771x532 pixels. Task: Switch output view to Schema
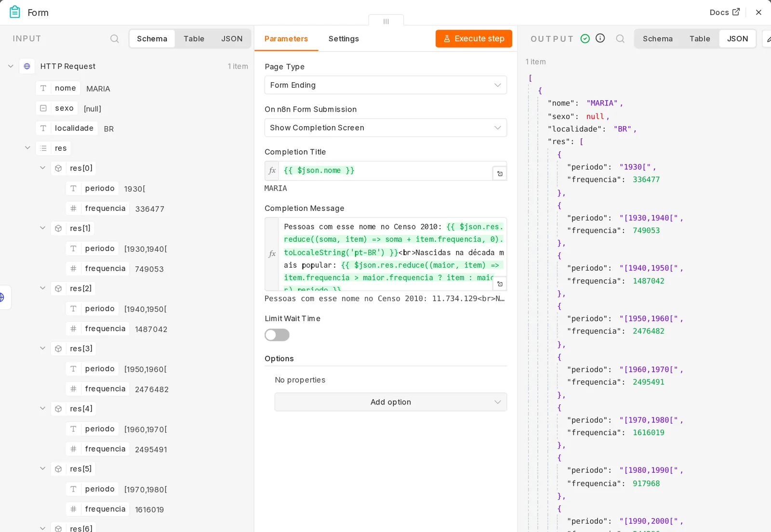pyautogui.click(x=657, y=39)
